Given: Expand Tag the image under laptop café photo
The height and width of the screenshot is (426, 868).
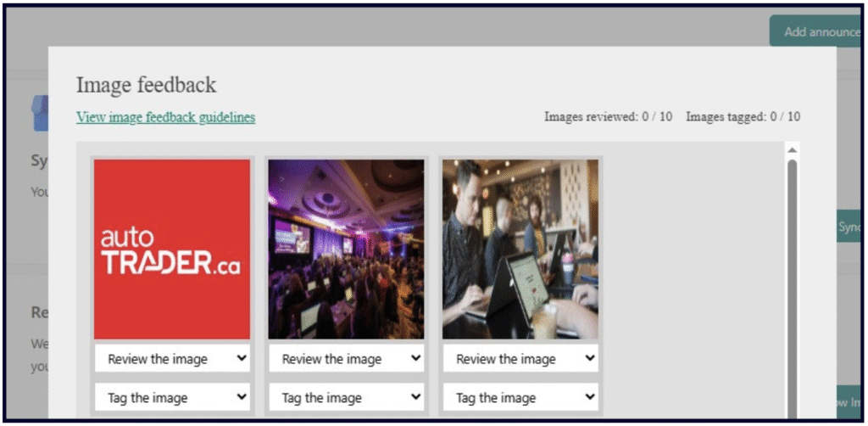Looking at the screenshot, I should tap(520, 397).
